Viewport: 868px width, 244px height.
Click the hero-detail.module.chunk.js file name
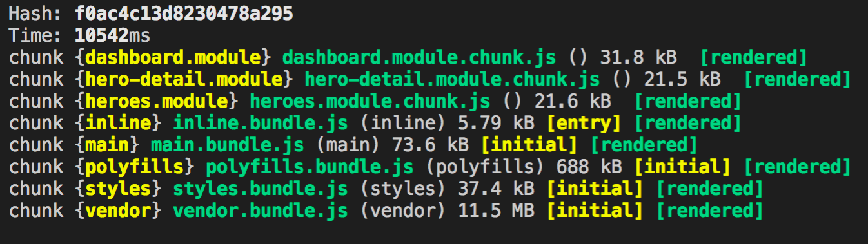click(452, 79)
